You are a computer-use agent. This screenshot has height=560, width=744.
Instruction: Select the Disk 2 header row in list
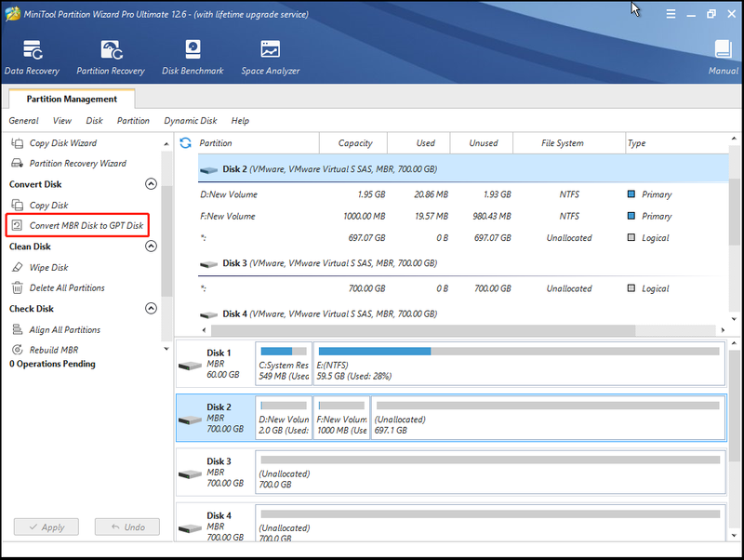pyautogui.click(x=463, y=169)
